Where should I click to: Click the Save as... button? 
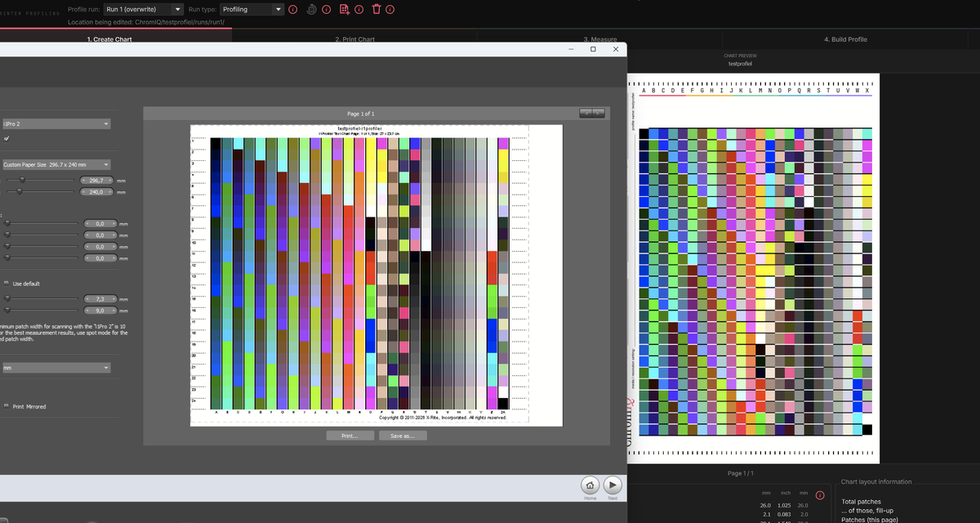[x=403, y=436]
